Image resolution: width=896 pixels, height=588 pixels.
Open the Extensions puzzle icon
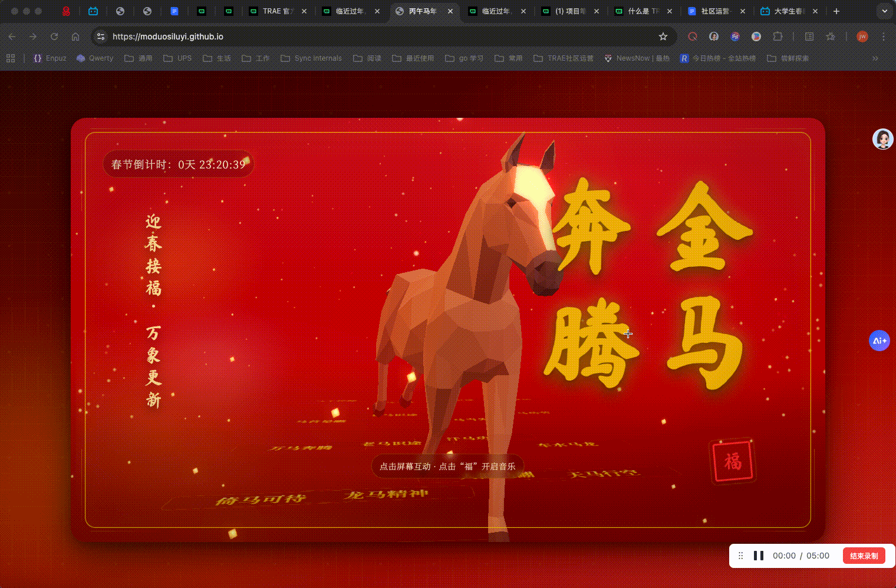click(778, 37)
